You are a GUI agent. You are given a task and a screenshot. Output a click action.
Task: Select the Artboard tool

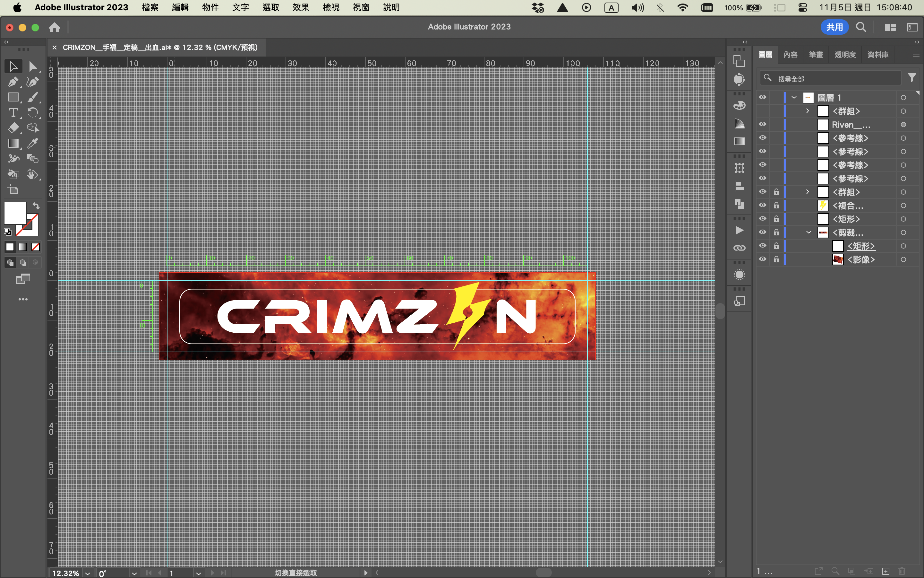pos(13,189)
